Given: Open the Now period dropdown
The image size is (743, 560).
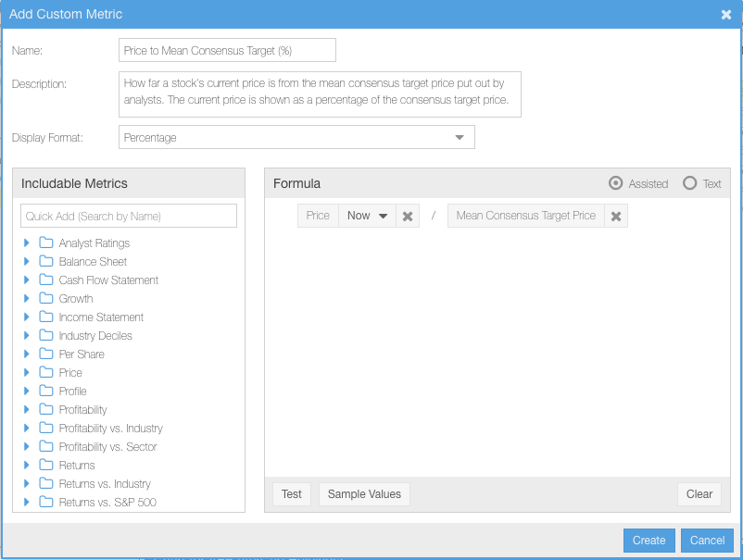Looking at the screenshot, I should pos(367,216).
